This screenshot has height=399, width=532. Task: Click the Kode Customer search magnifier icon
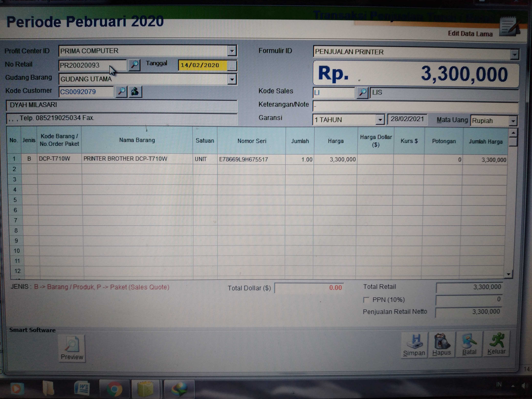[121, 92]
